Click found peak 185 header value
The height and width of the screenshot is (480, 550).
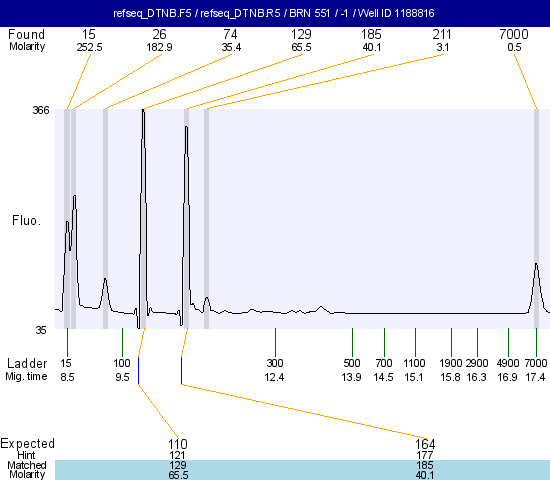click(371, 34)
